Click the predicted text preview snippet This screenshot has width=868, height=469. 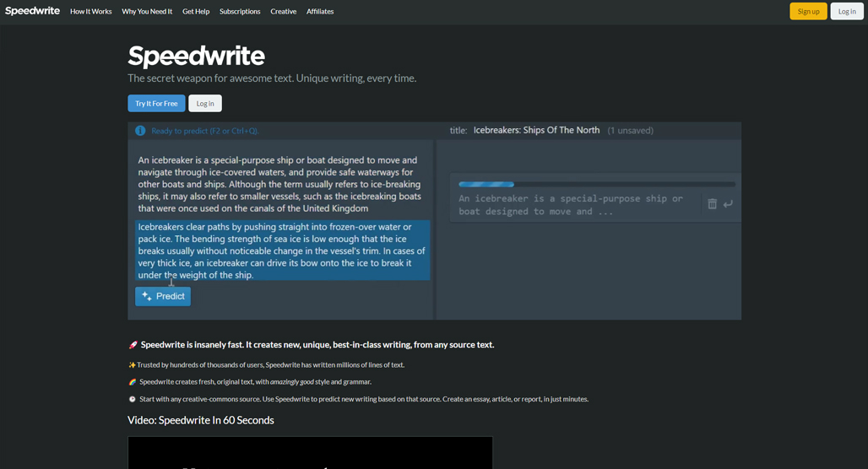571,205
